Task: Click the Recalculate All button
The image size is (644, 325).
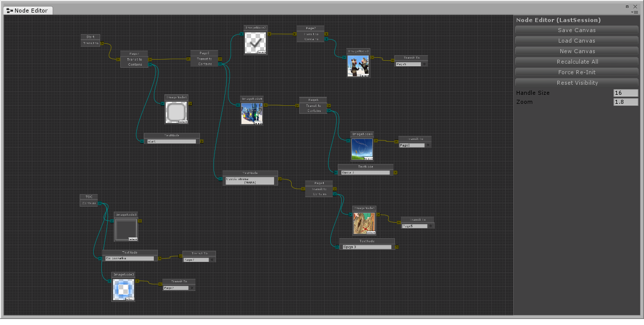Action: tap(576, 61)
